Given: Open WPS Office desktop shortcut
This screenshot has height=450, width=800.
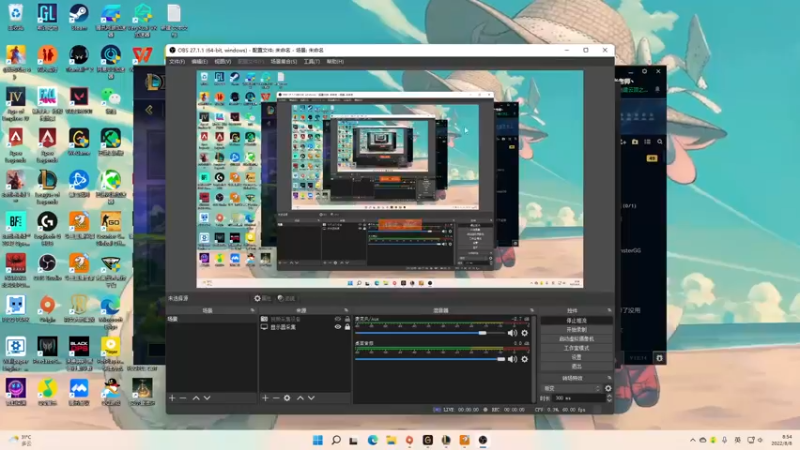Looking at the screenshot, I should click(142, 55).
